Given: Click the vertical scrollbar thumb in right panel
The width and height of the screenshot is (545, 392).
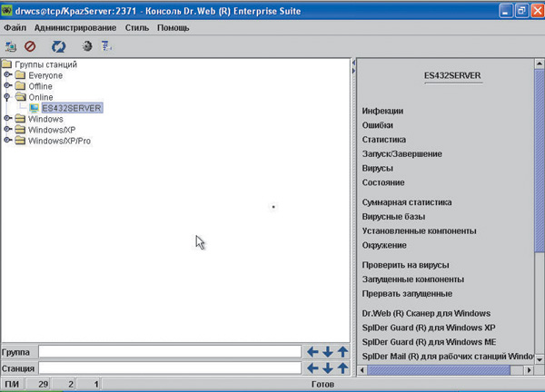Looking at the screenshot, I should click(x=540, y=161).
